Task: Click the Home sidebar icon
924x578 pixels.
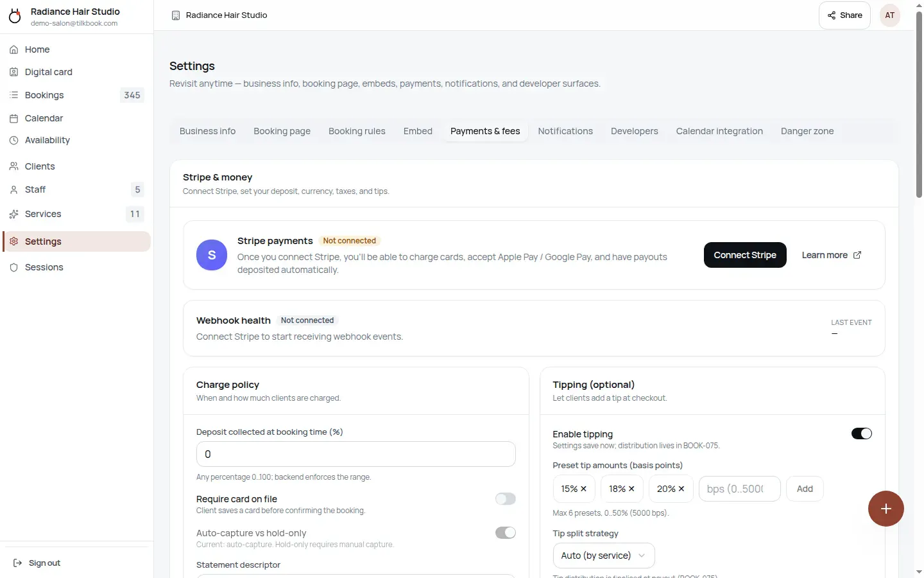Action: 13,49
